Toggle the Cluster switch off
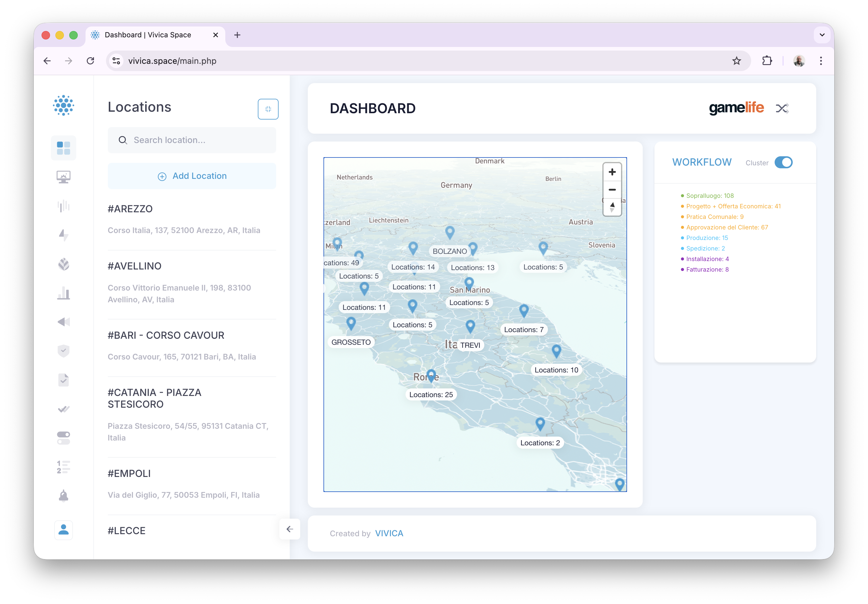868x604 pixels. pos(783,163)
